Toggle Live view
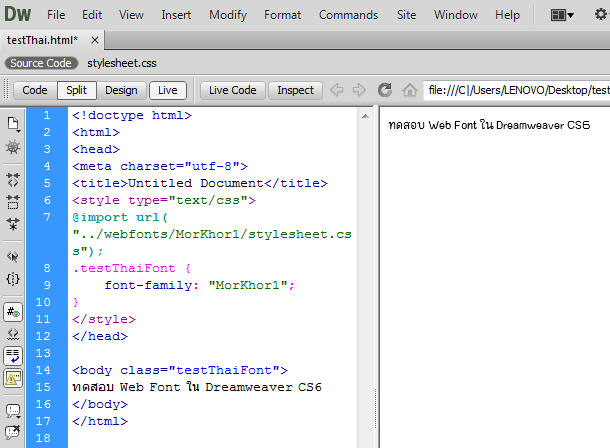 (168, 90)
